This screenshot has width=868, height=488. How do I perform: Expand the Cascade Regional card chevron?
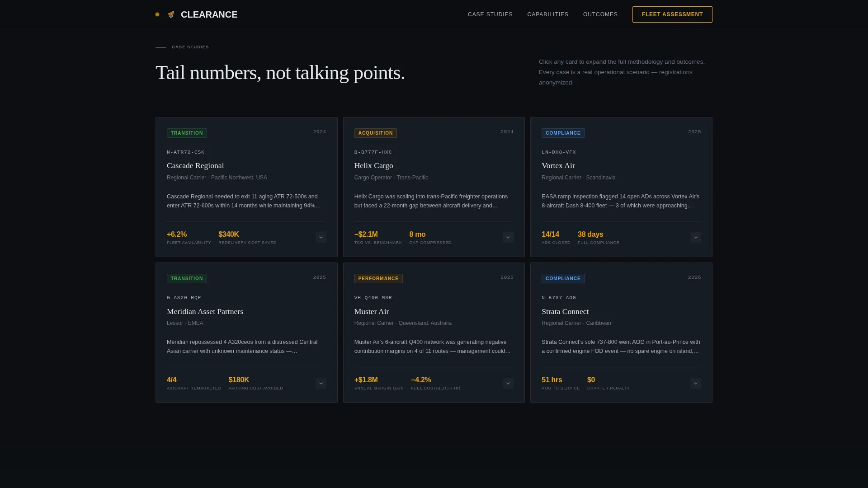(321, 237)
